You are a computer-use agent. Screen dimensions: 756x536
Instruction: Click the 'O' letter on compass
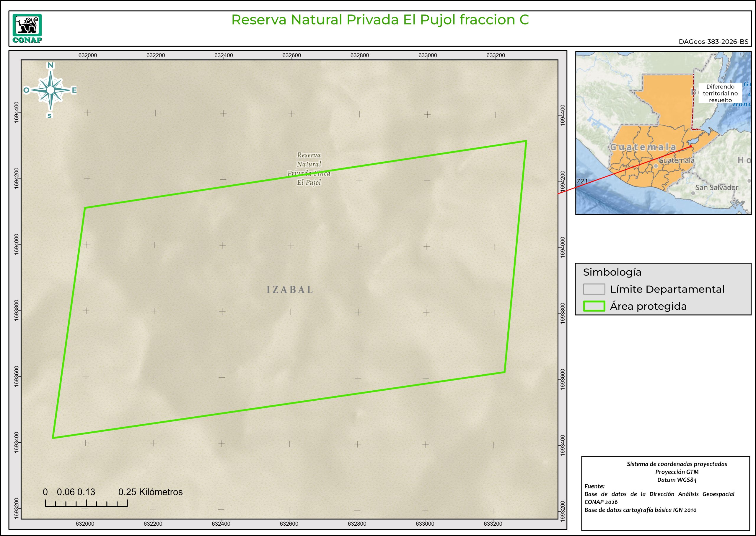coord(26,90)
